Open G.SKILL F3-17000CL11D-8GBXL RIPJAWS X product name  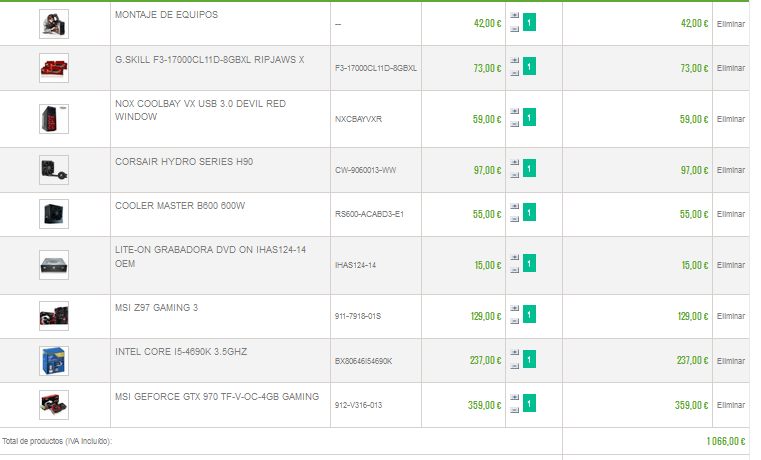[x=210, y=60]
